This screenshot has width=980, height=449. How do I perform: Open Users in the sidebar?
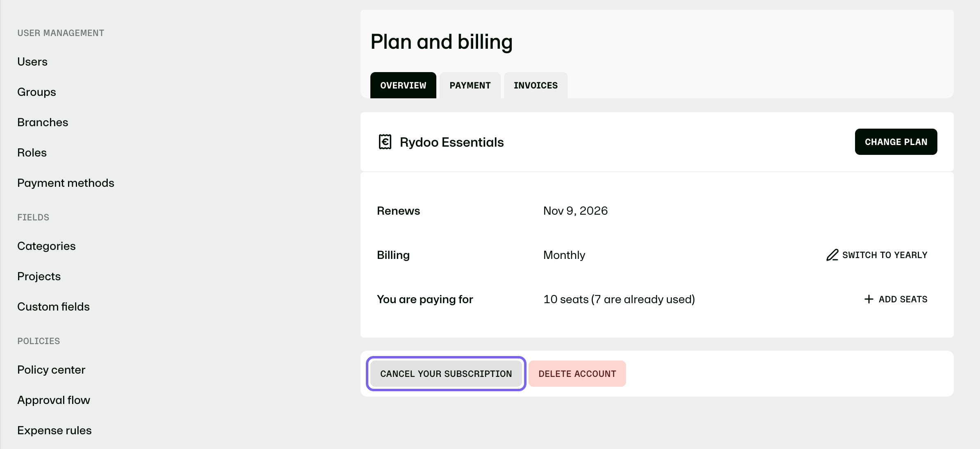pos(32,61)
